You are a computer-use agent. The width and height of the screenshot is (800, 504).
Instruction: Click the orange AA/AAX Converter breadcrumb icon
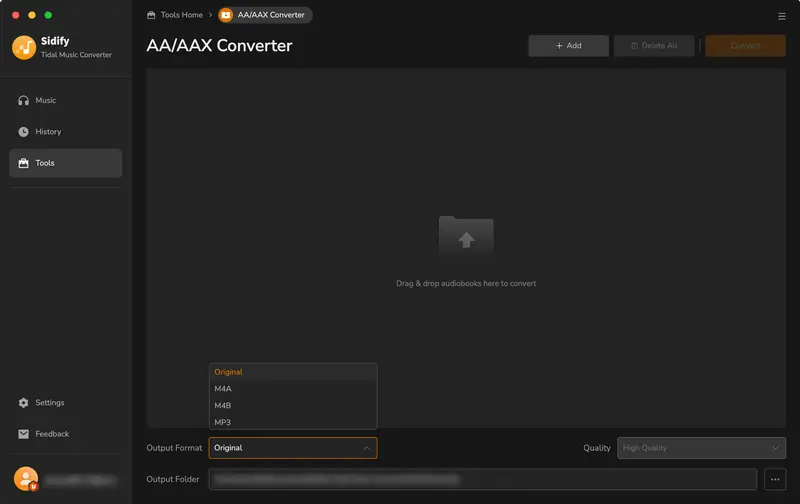[226, 15]
